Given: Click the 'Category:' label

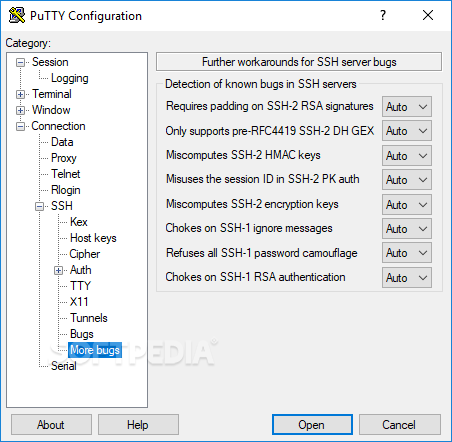Looking at the screenshot, I should 28,43.
